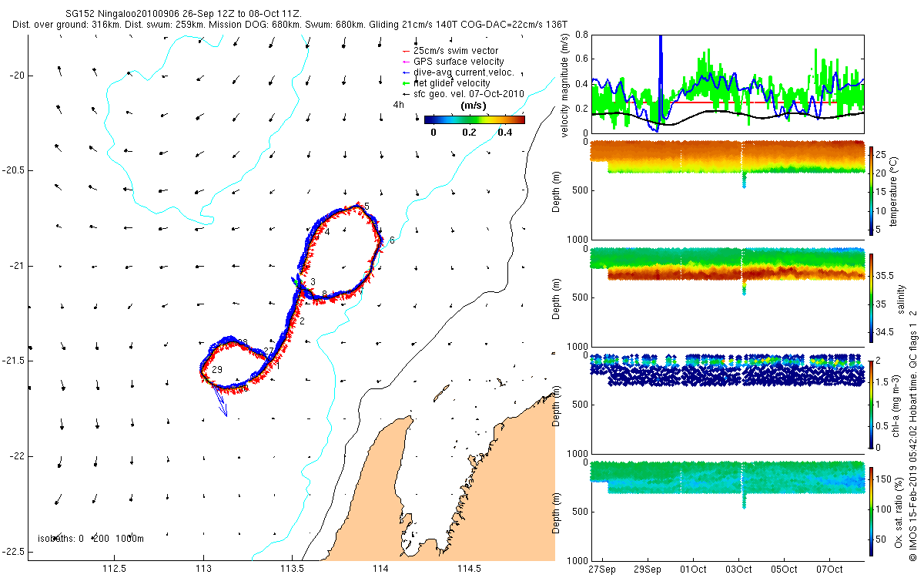Click the '35.5' tick on the salinity color bar
The width and height of the screenshot is (924, 578).
(884, 275)
